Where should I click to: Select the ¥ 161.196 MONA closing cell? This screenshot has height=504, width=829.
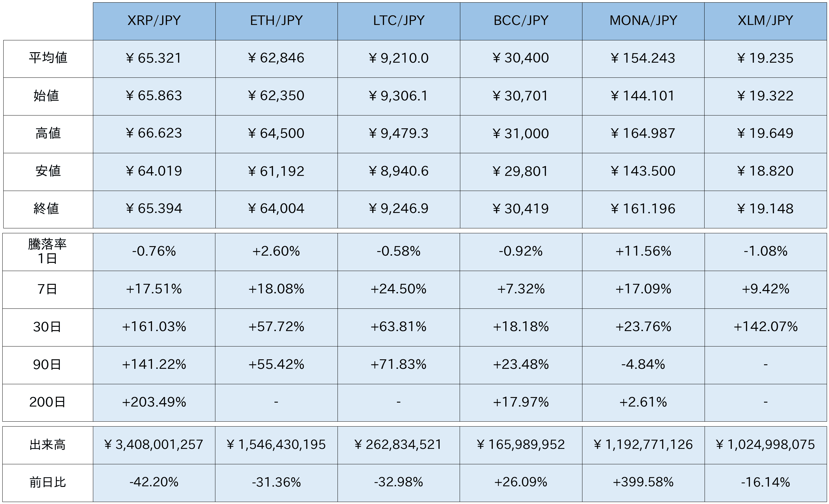coord(643,209)
